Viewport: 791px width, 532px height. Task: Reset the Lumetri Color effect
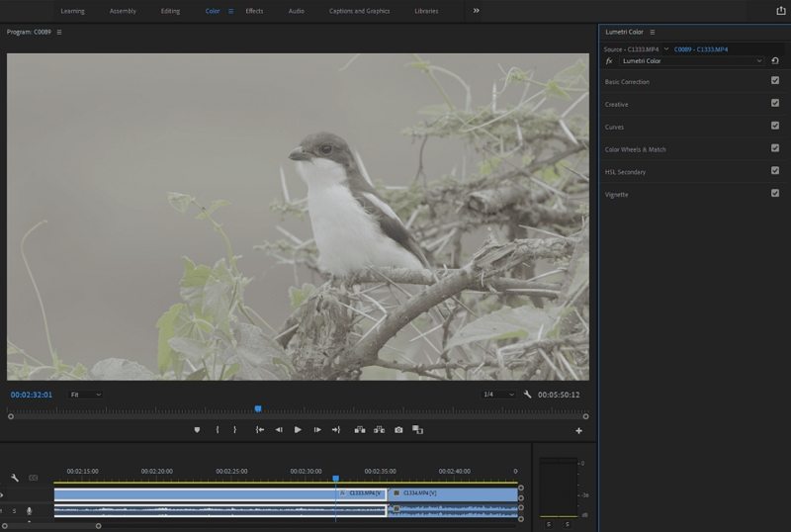tap(775, 61)
